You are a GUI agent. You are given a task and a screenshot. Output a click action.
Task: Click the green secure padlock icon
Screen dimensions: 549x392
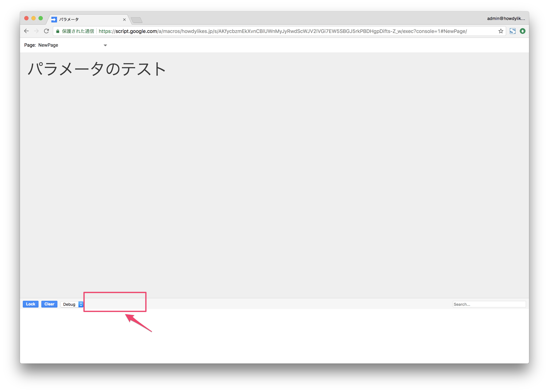click(x=58, y=31)
